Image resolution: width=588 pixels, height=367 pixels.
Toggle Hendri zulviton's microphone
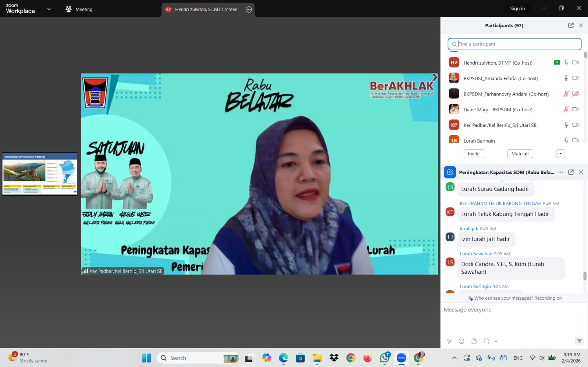[566, 63]
